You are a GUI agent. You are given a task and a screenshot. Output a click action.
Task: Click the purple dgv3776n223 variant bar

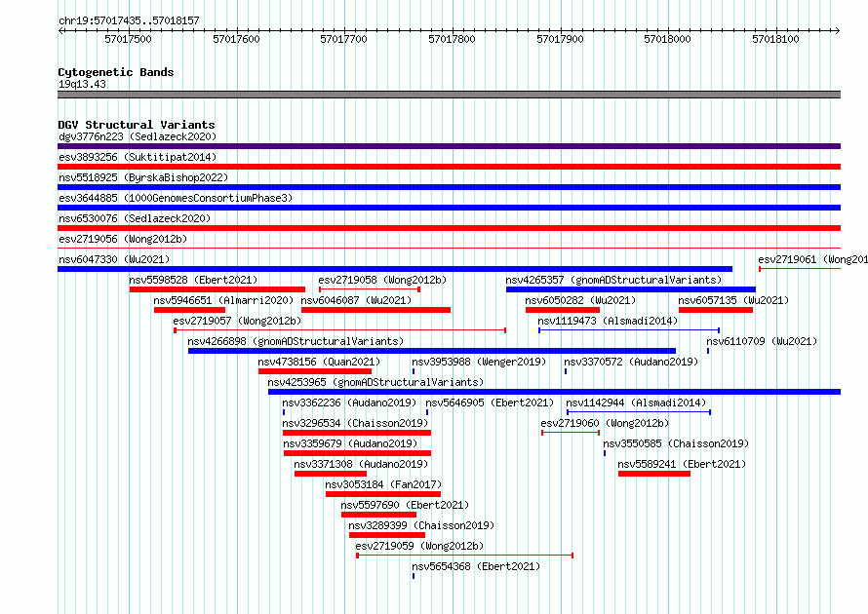(449, 146)
